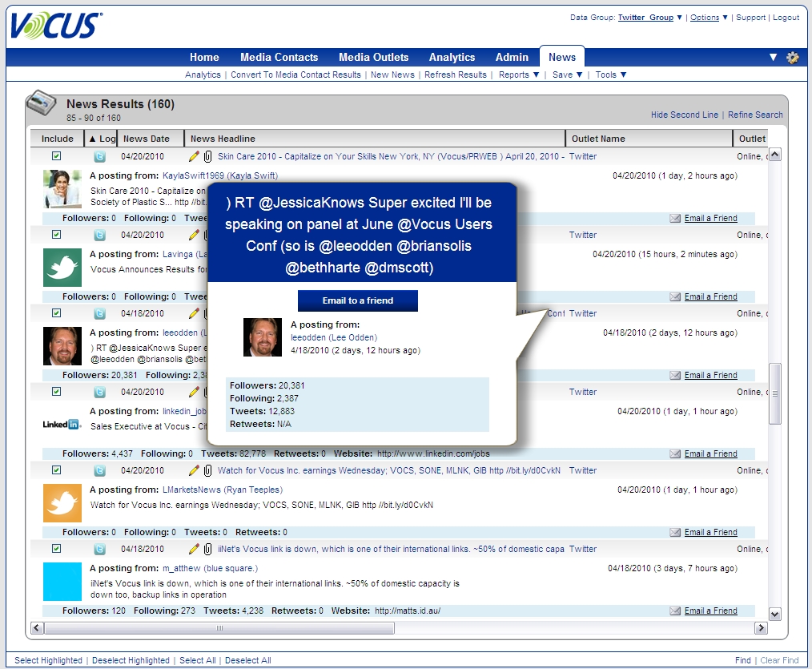This screenshot has height=669, width=812.
Task: Click Hide Second Line link
Action: tap(684, 115)
